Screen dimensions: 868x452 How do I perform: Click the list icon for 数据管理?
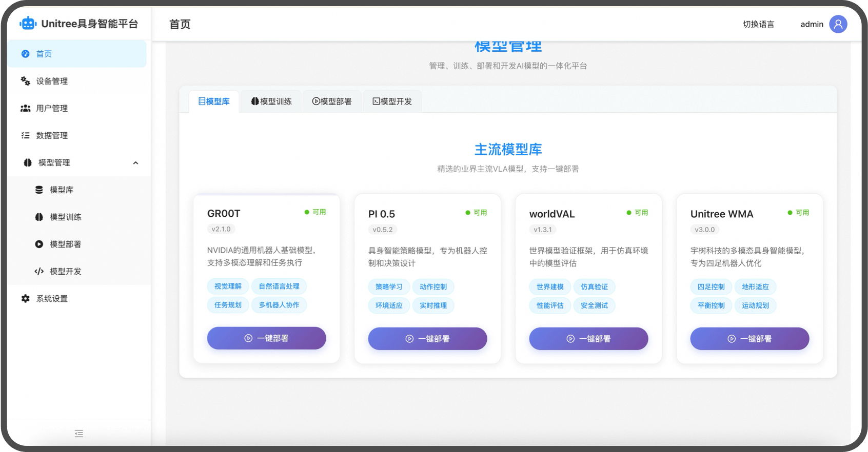pyautogui.click(x=25, y=135)
